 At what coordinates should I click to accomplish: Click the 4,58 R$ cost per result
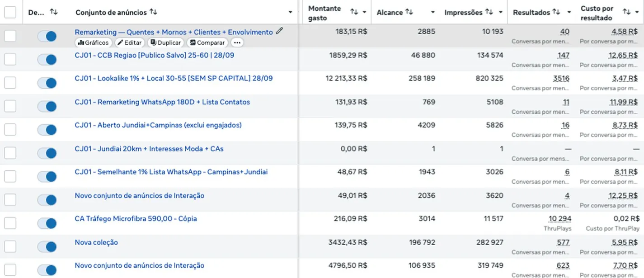pos(625,32)
